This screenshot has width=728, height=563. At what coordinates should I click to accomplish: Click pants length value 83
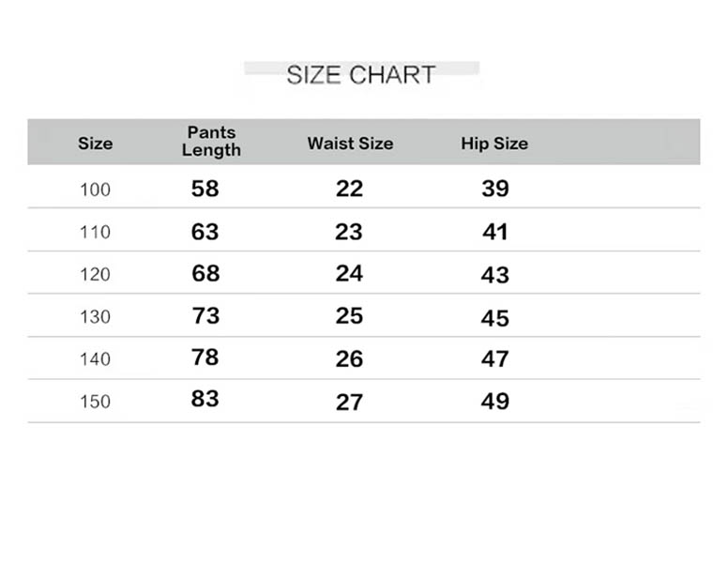[x=205, y=399]
